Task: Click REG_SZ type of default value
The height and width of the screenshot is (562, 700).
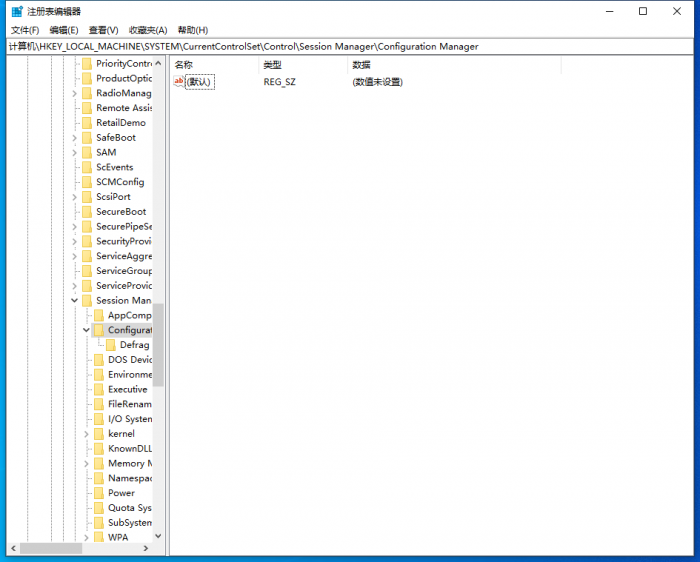Action: pyautogui.click(x=279, y=82)
